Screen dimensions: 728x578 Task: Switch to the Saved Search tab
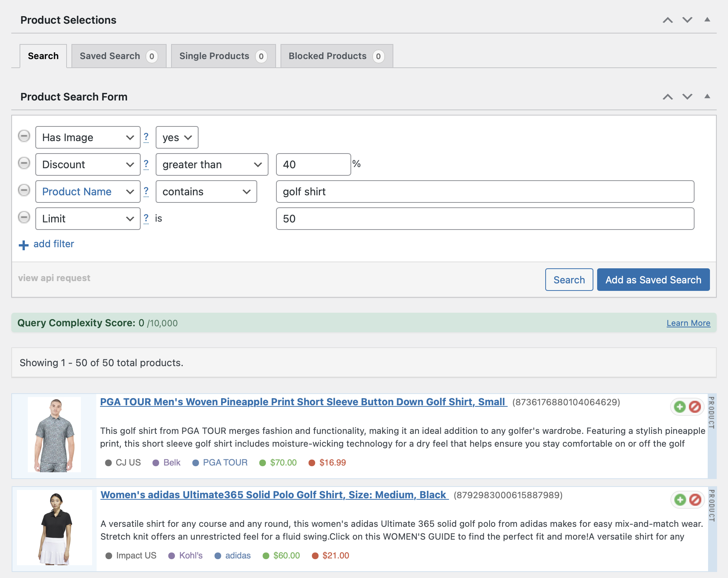(119, 56)
